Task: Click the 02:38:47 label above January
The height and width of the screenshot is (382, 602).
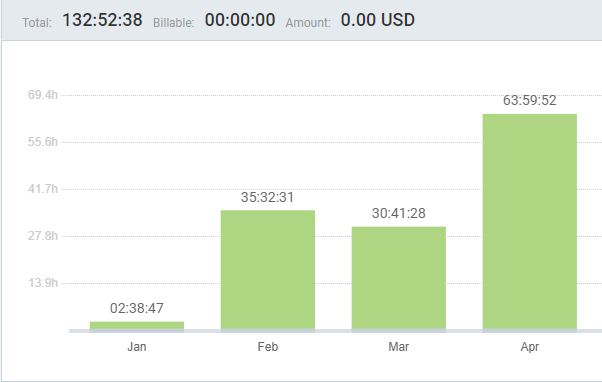Action: click(137, 308)
